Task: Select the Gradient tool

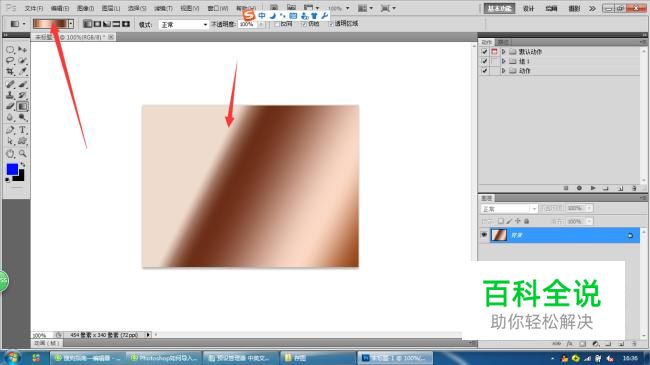Action: (x=22, y=107)
